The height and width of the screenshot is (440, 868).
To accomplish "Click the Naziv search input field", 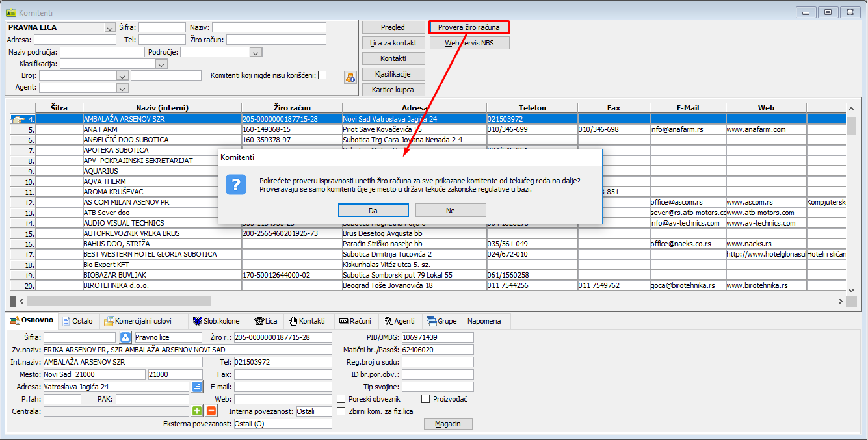I will tap(269, 27).
